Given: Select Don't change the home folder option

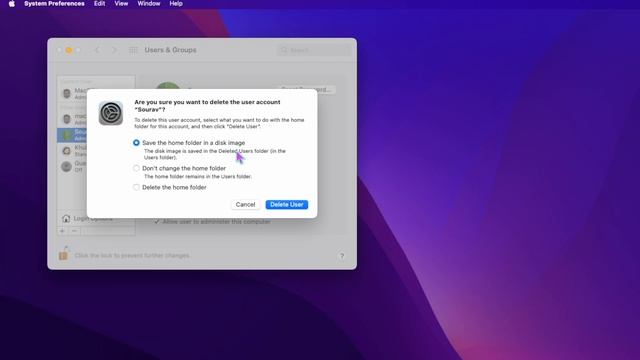Looking at the screenshot, I should tap(136, 168).
